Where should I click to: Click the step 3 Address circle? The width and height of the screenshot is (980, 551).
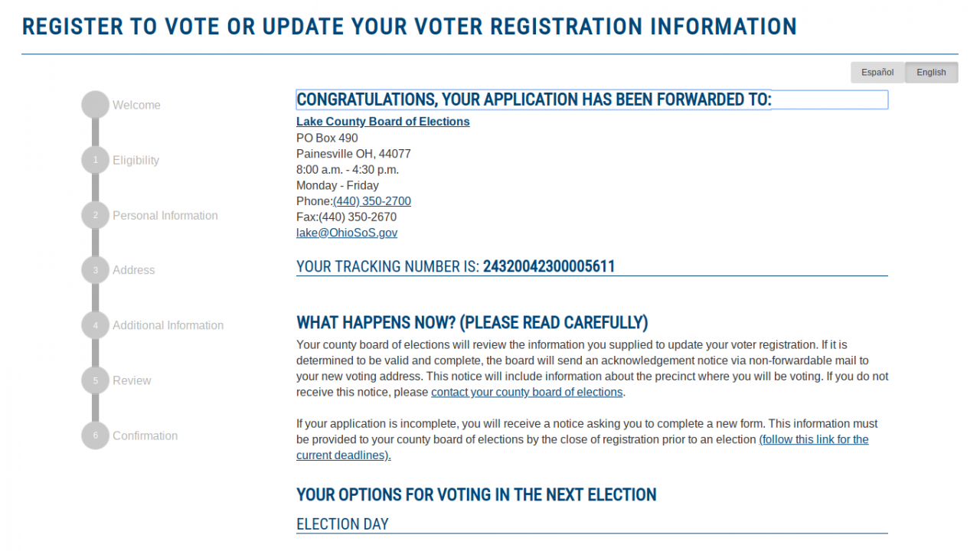tap(96, 270)
